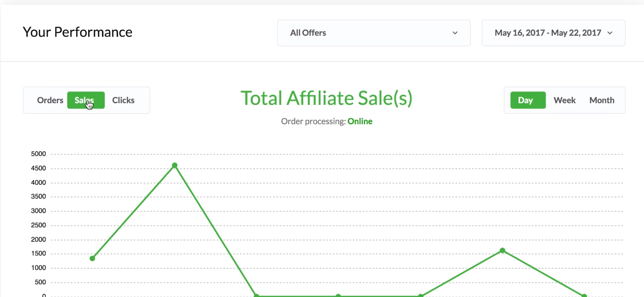644x297 pixels.
Task: Select the Day interval tab
Action: [x=528, y=100]
